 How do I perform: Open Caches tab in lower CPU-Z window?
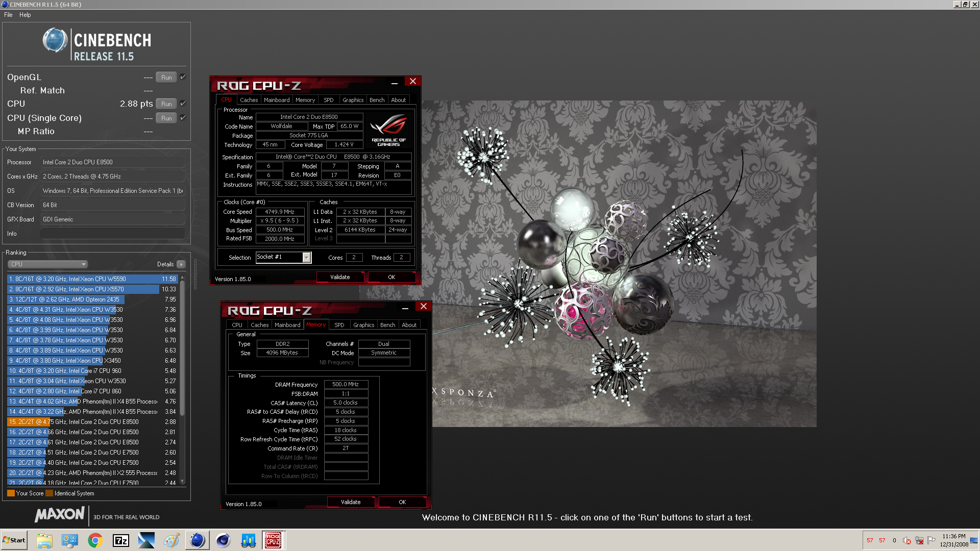point(260,325)
